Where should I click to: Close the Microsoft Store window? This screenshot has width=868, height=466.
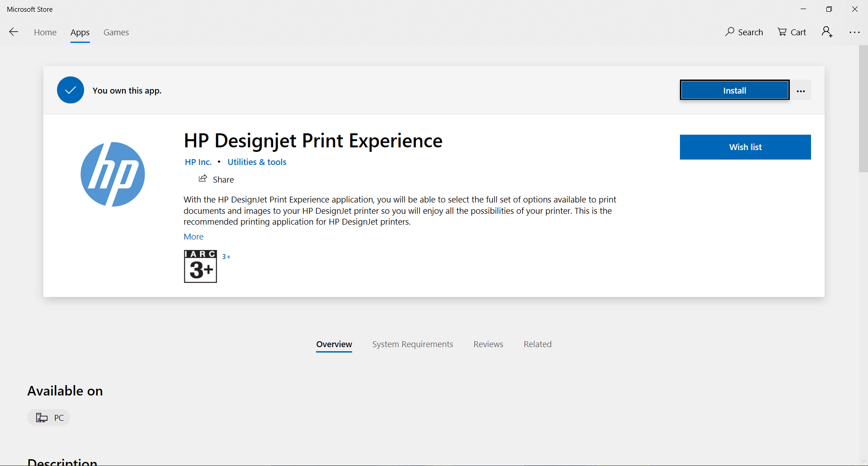pyautogui.click(x=855, y=9)
